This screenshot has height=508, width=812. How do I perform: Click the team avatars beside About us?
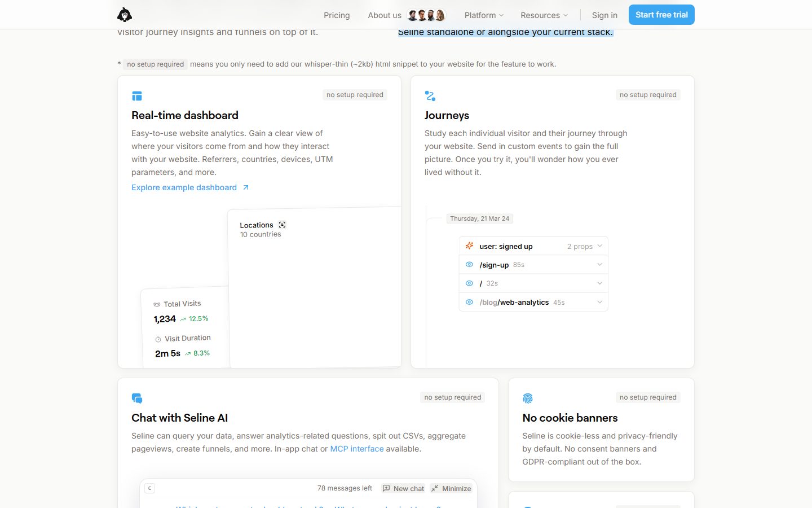(426, 15)
